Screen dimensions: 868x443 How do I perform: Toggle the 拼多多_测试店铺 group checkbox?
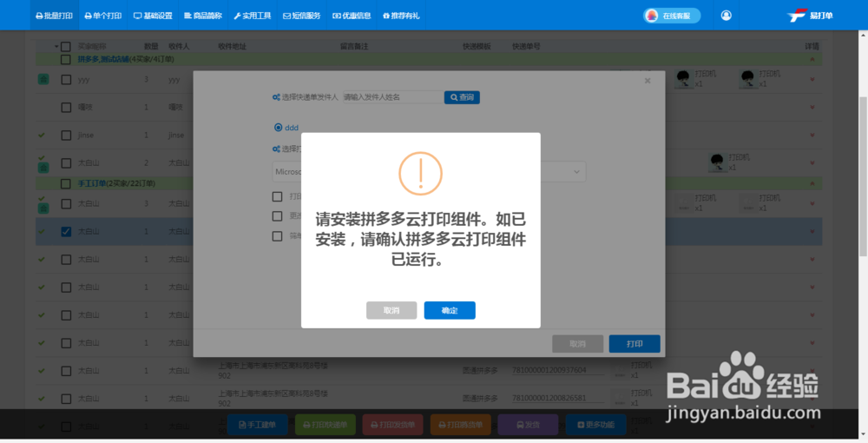(x=65, y=59)
